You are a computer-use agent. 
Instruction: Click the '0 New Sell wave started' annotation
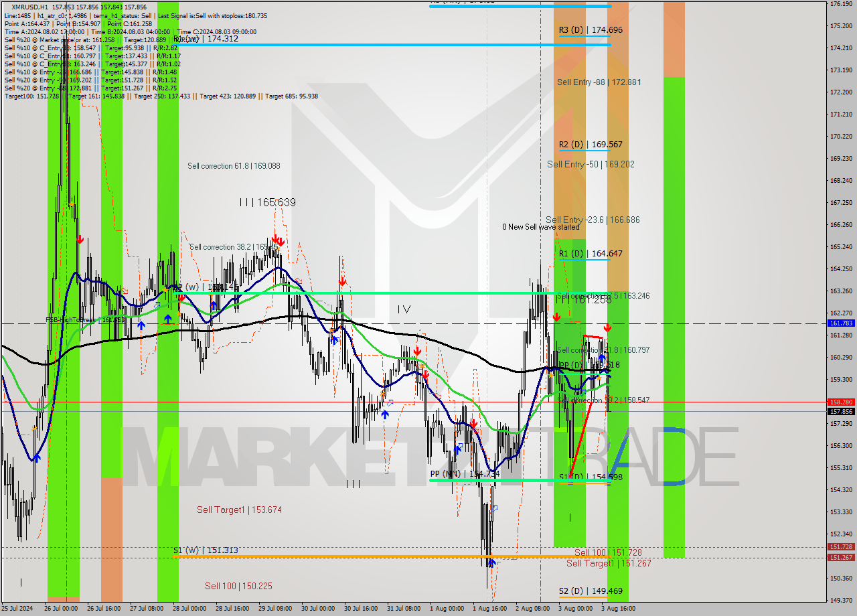(x=541, y=227)
